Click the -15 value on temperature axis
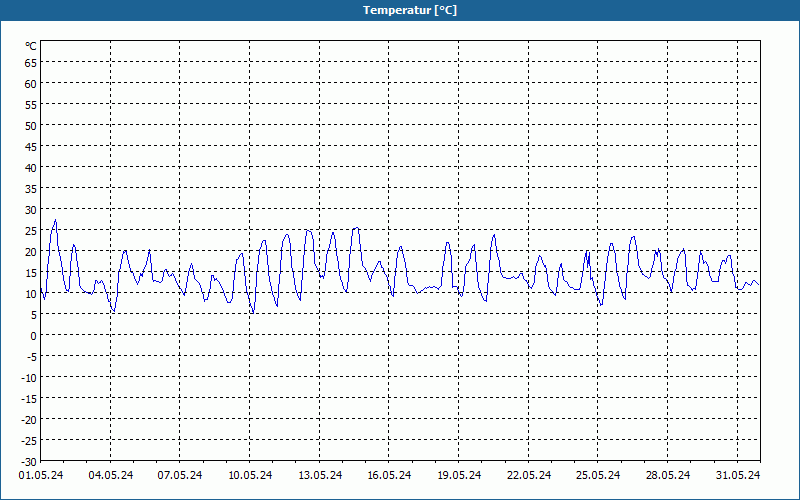Viewport: 800px width, 500px height. coord(29,399)
